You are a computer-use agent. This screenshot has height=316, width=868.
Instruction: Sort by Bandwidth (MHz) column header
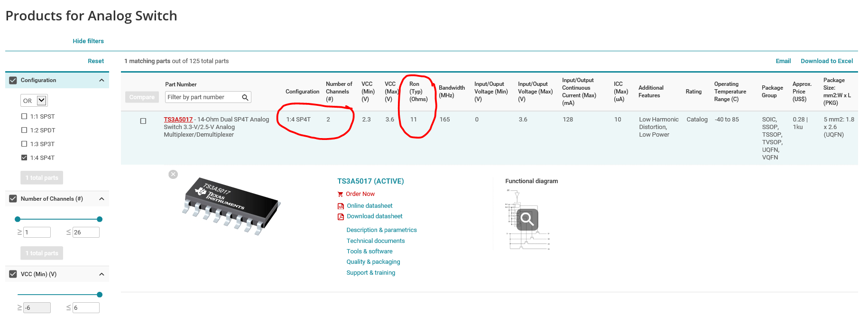[452, 92]
